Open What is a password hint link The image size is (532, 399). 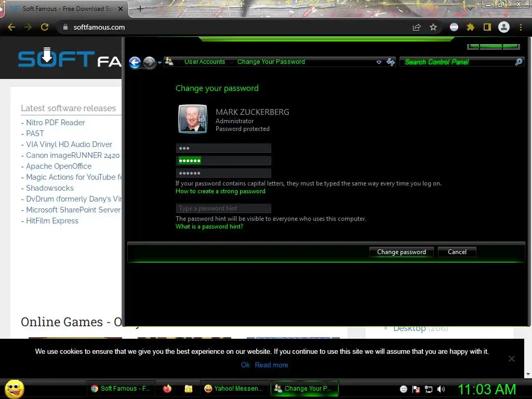coord(209,227)
